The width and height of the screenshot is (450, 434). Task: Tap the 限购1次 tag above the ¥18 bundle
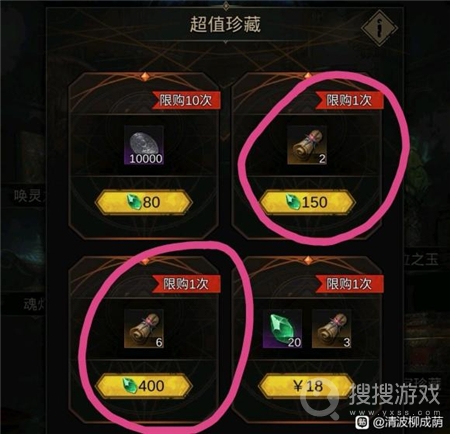349,284
